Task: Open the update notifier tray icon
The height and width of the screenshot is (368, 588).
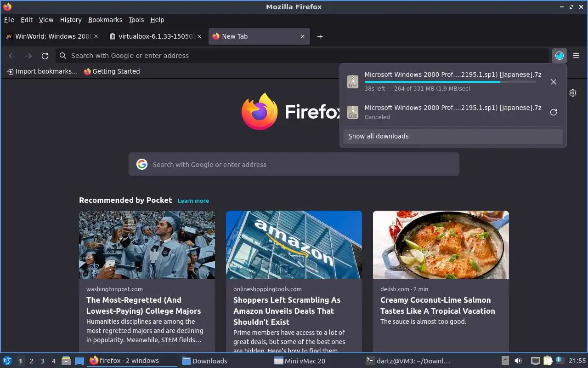Action: [559, 361]
